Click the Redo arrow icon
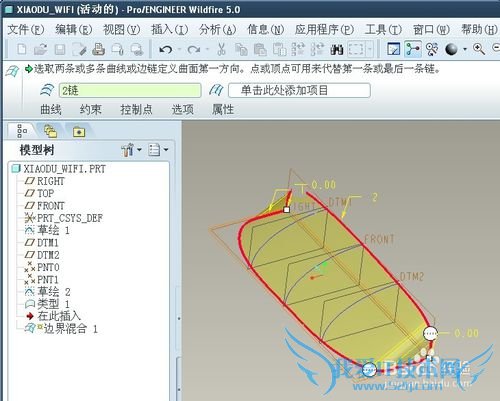Image resolution: width=500 pixels, height=401 pixels. coord(194,50)
